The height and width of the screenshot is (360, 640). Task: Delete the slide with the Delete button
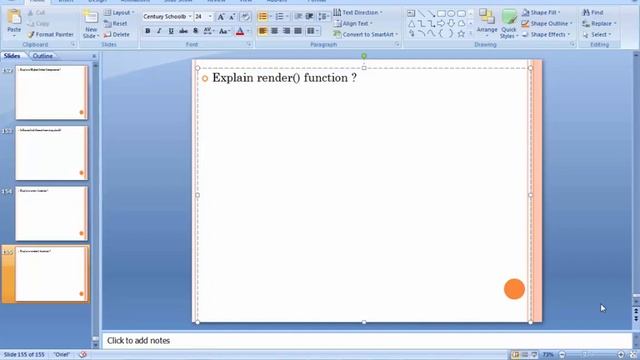[x=117, y=35]
